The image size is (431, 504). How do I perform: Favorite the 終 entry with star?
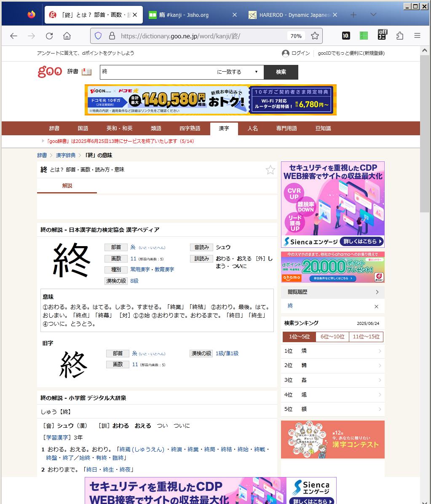click(x=270, y=170)
